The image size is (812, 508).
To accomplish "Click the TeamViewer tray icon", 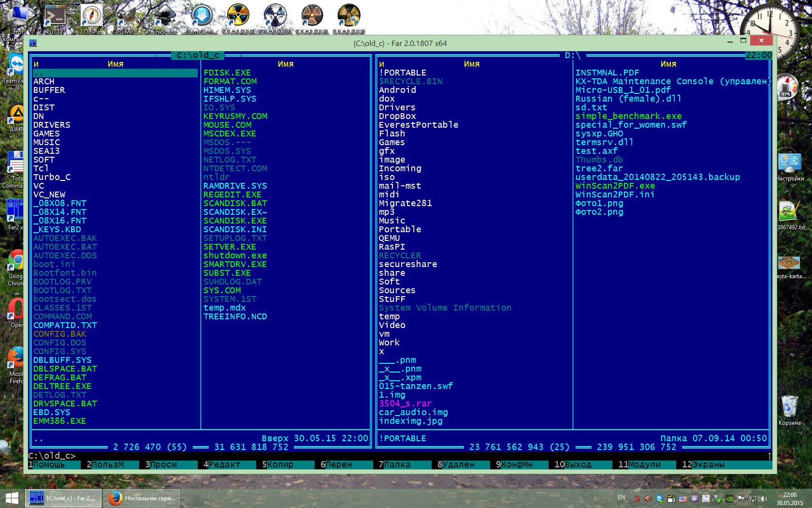I will (x=660, y=498).
